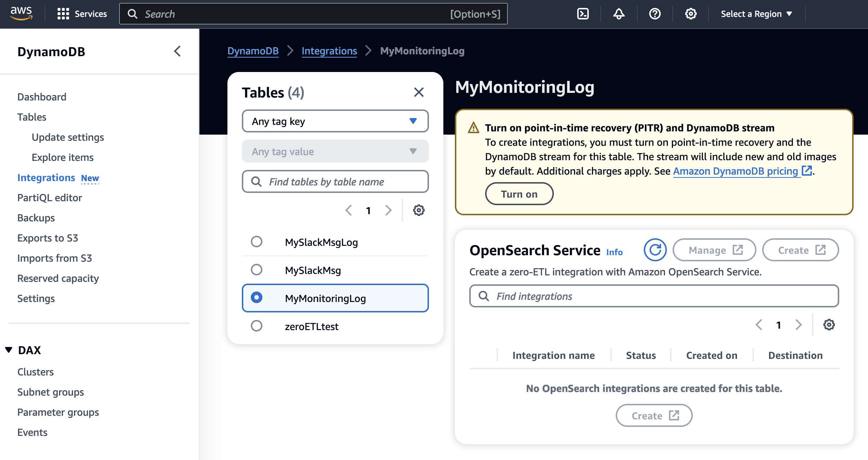Open integrations table preferences gear

tap(829, 325)
